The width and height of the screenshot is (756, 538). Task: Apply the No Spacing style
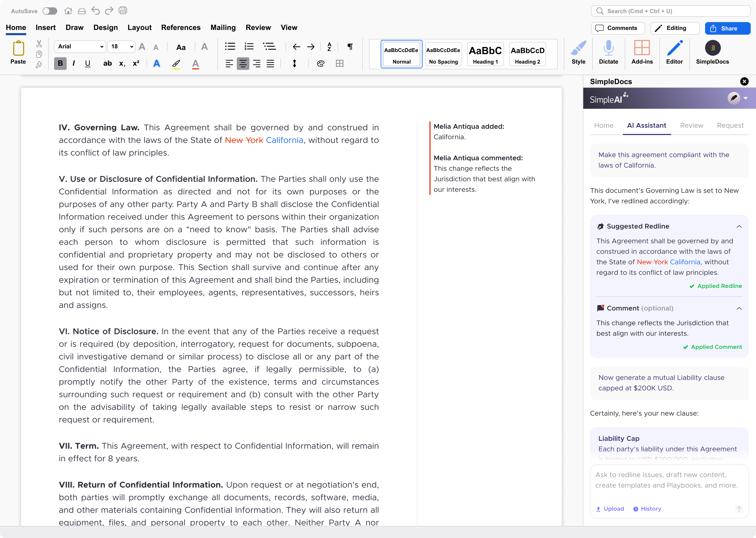coord(443,54)
